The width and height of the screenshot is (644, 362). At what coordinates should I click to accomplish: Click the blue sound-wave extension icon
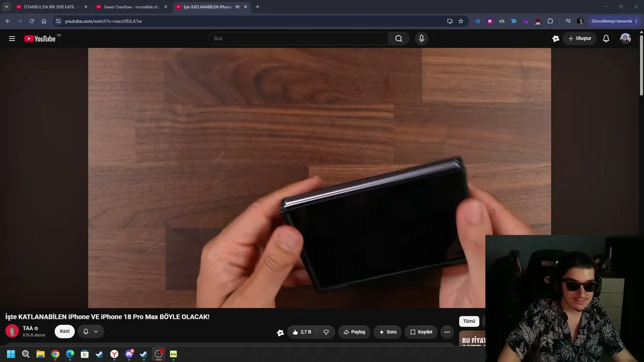pos(477,21)
